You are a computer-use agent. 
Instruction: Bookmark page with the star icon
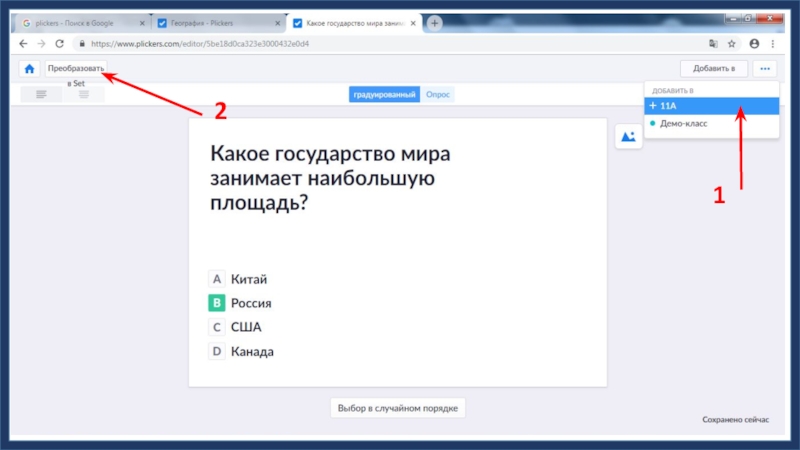point(731,44)
